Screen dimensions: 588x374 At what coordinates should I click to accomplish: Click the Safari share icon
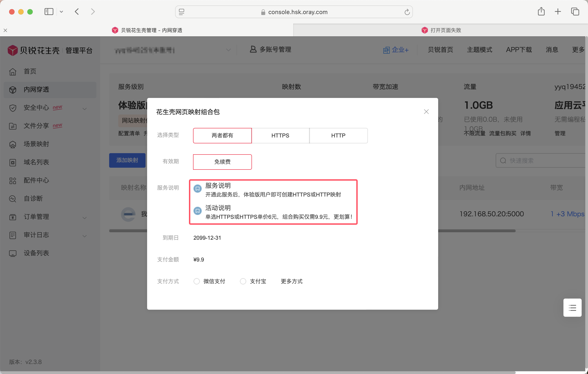(x=541, y=11)
